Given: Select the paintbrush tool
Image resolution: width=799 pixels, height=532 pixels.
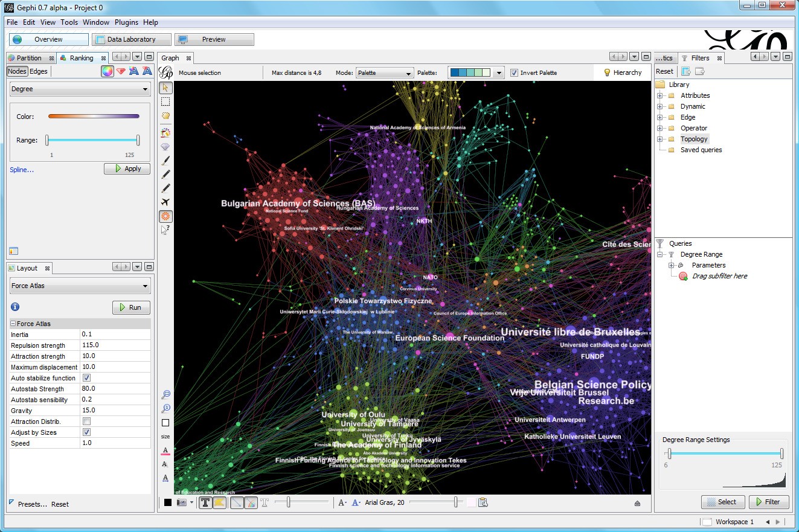Looking at the screenshot, I should (x=165, y=161).
